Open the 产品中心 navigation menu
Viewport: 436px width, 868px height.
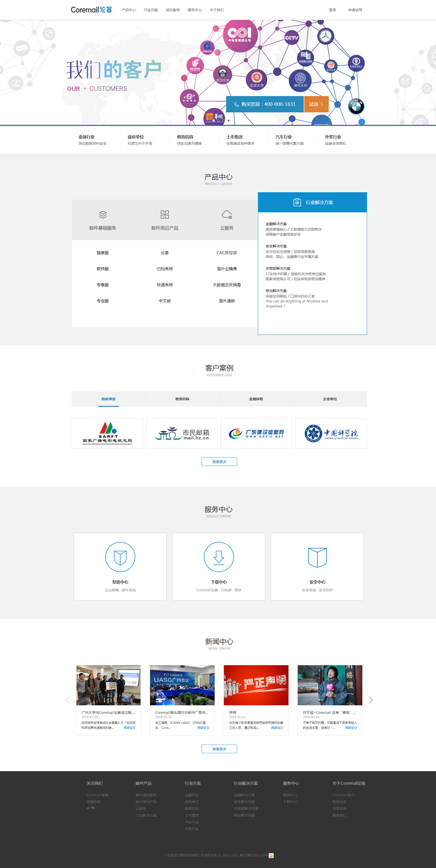coord(129,10)
